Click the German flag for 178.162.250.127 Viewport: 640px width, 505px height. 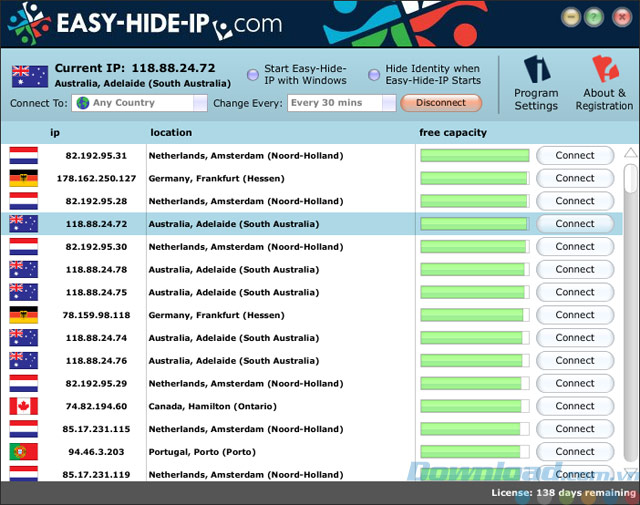pyautogui.click(x=23, y=178)
